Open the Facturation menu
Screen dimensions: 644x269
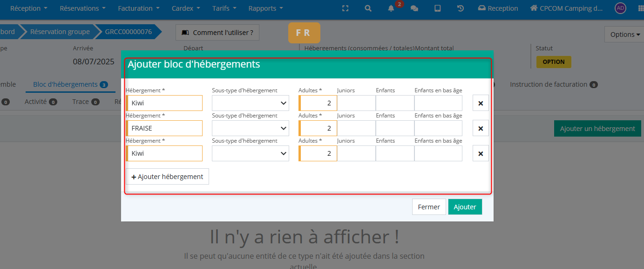pos(139,8)
